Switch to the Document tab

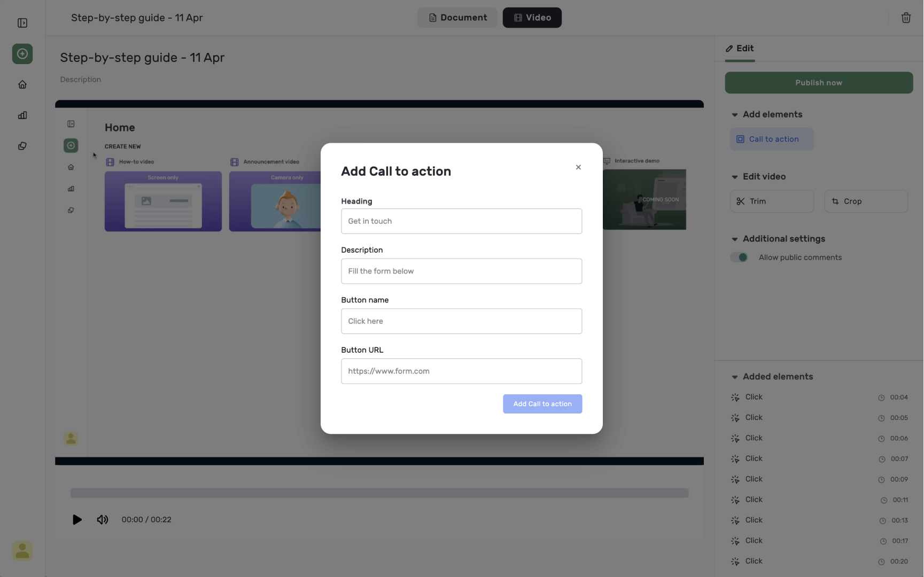[457, 18]
